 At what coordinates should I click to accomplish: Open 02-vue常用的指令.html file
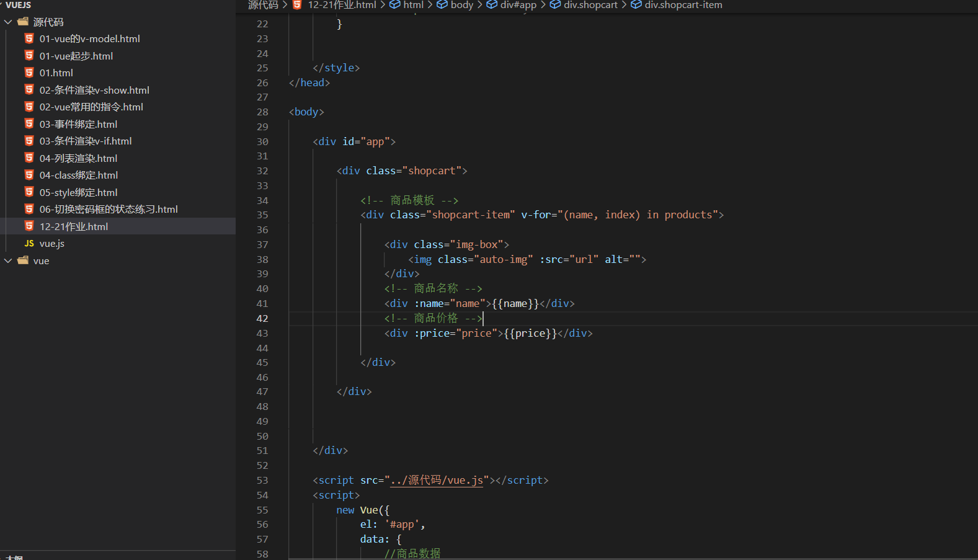coord(91,107)
